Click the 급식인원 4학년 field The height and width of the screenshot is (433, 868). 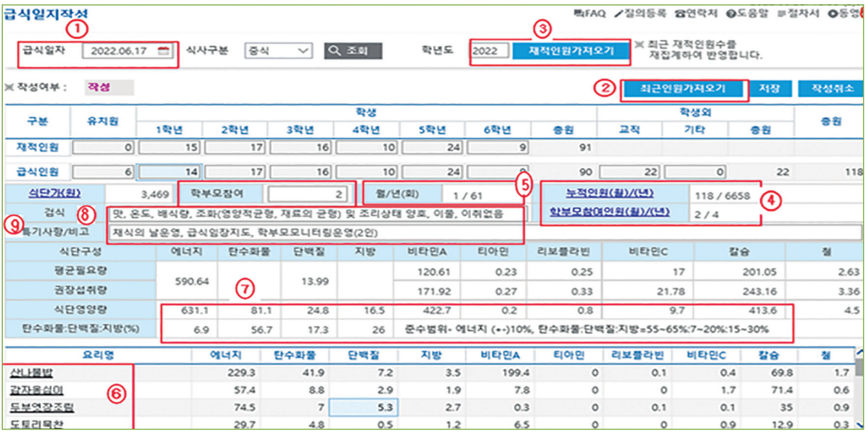tap(367, 172)
